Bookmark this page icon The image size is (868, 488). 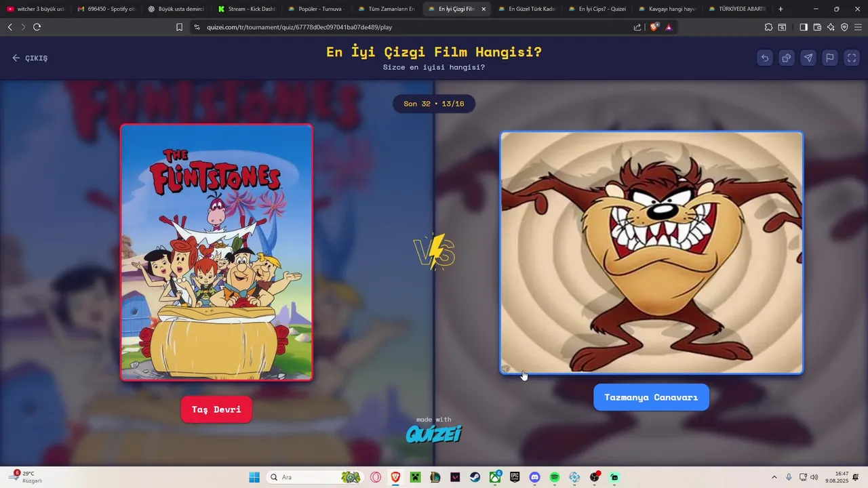pos(179,27)
